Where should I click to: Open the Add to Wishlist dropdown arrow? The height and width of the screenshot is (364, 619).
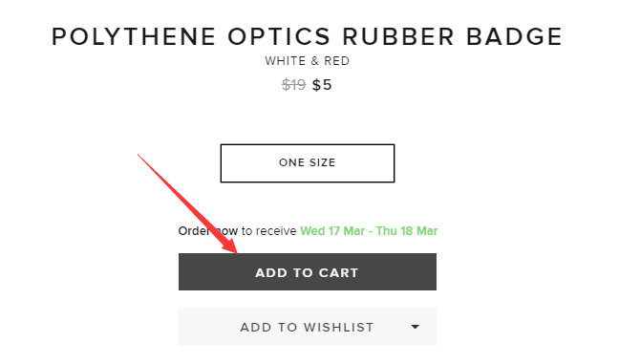coord(415,327)
